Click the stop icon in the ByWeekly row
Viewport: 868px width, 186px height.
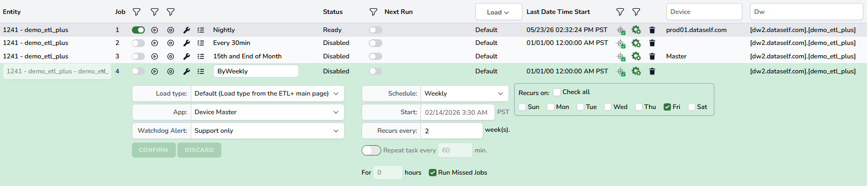click(171, 71)
